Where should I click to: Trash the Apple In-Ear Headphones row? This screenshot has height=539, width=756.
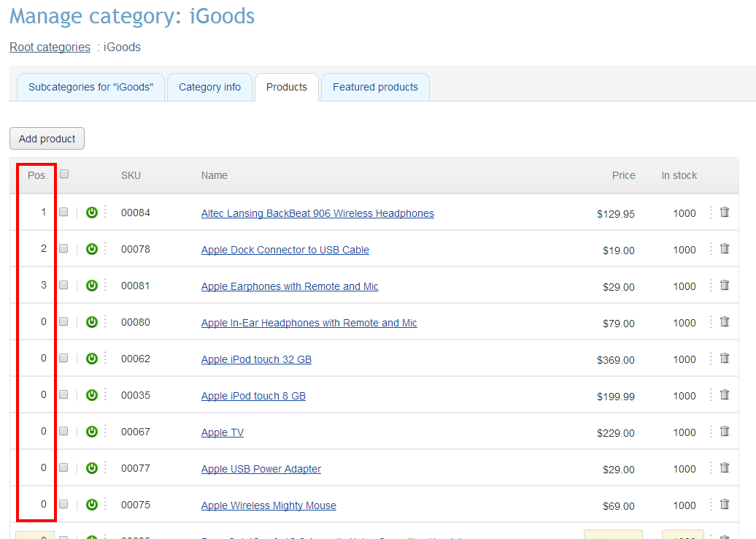point(725,322)
